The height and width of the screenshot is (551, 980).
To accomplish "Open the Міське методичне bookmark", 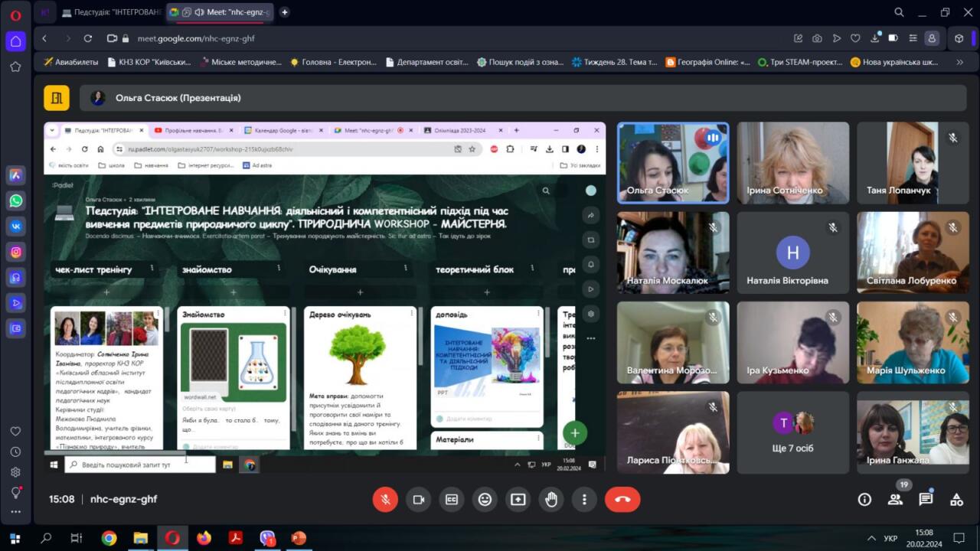I will tap(240, 62).
